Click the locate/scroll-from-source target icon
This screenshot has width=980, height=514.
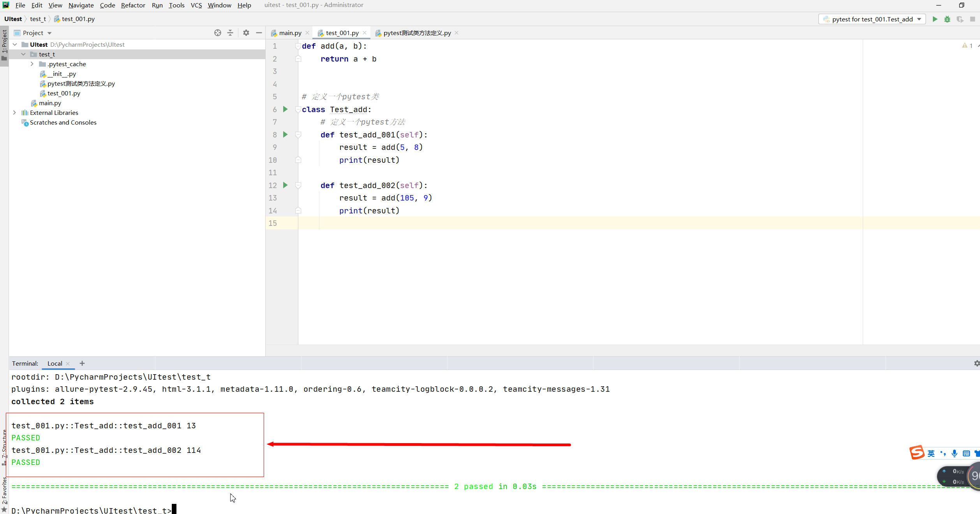[x=218, y=33]
